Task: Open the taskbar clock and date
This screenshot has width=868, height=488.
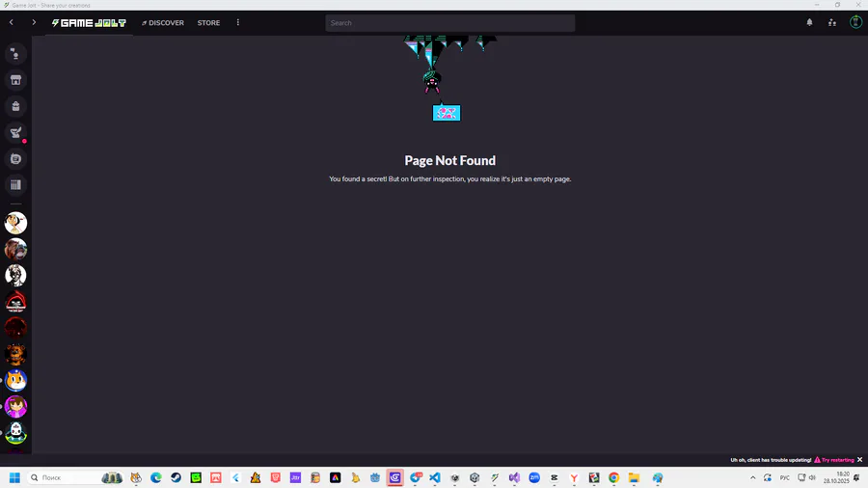Action: (836, 477)
